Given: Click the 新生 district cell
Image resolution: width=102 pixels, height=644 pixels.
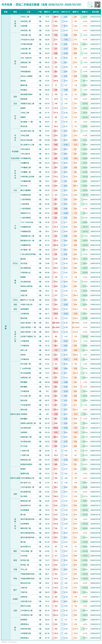Looking at the screenshot, I should click(15, 629).
